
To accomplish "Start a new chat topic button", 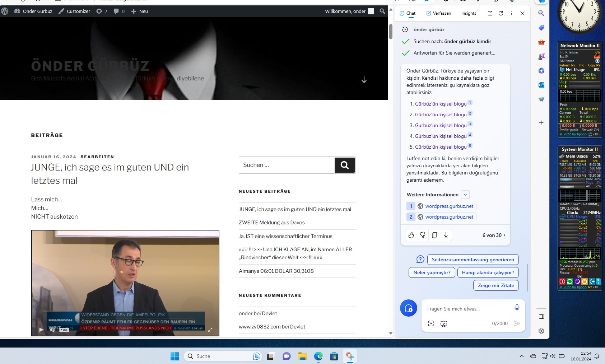I will tap(409, 308).
